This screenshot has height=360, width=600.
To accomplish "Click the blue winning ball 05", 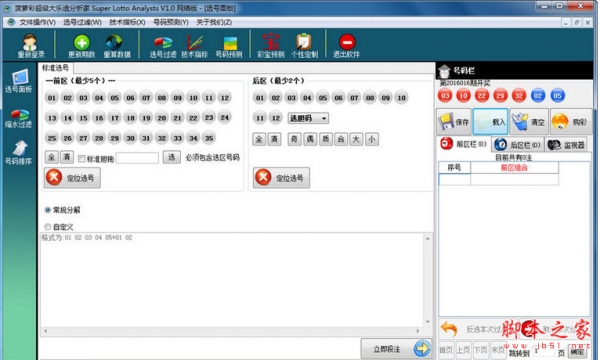I will (x=557, y=96).
